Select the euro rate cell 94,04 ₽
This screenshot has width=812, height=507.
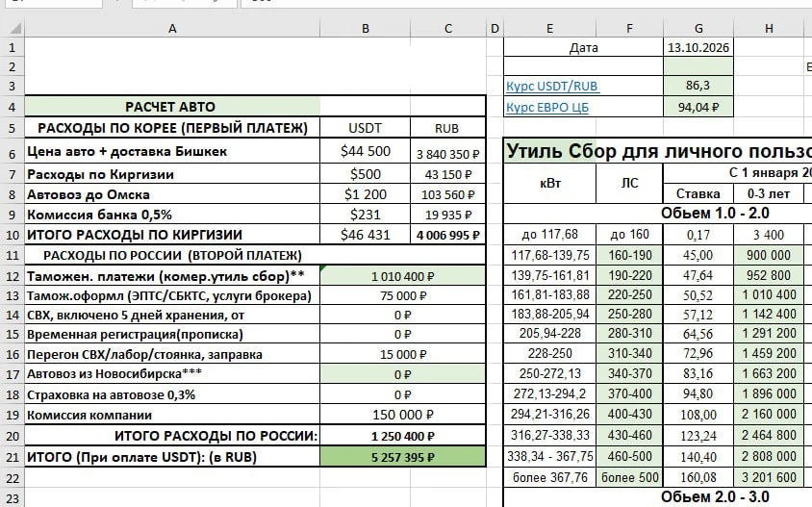pyautogui.click(x=698, y=107)
